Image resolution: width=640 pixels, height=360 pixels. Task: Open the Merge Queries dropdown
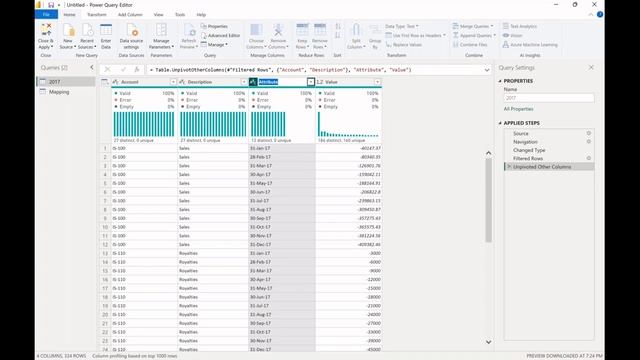coord(473,26)
